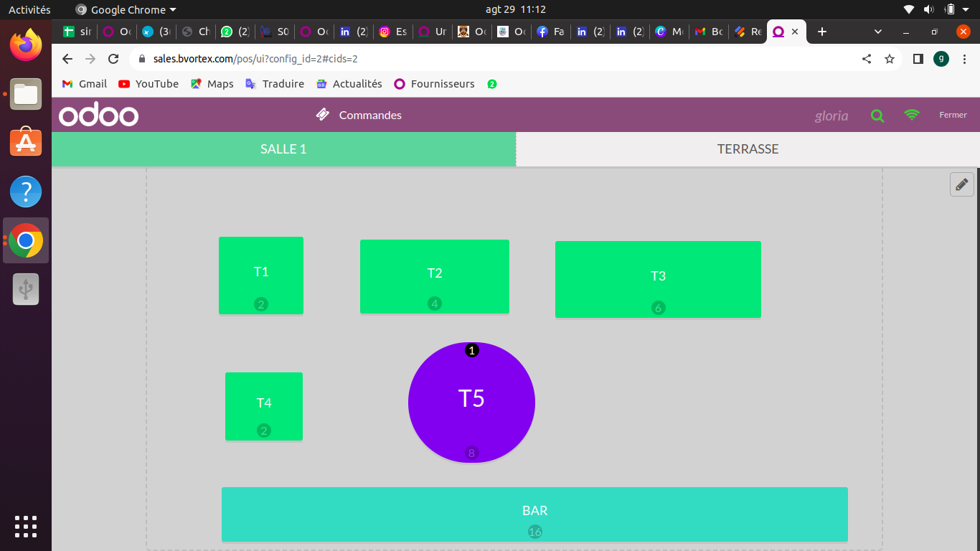Open table T3 with six seats
The width and height of the screenshot is (980, 551).
658,279
